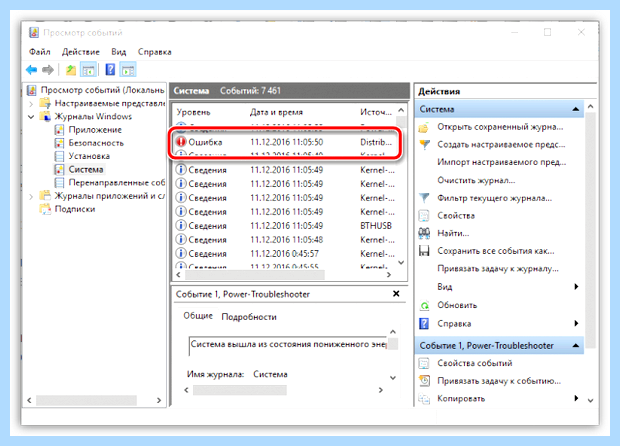Click Сохранить все события как action

pos(496,251)
